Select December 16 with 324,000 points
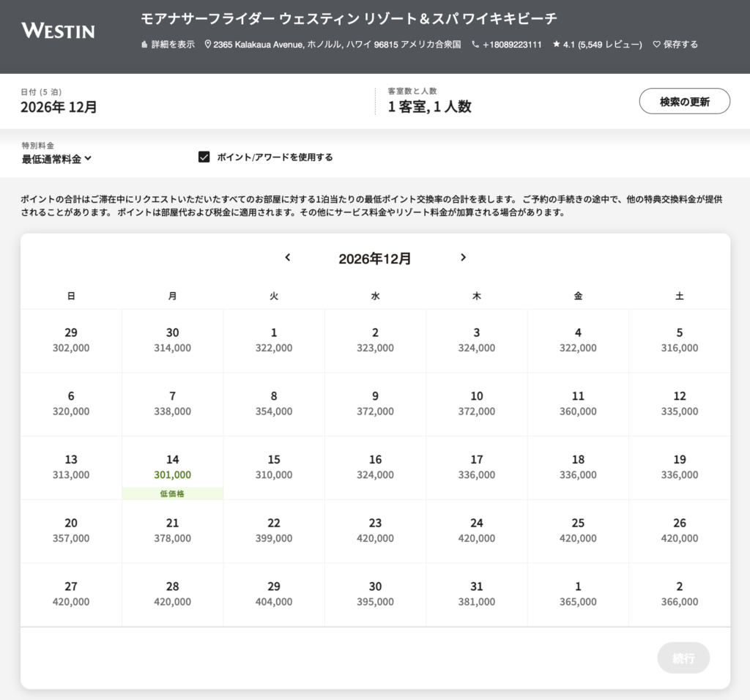 375,468
